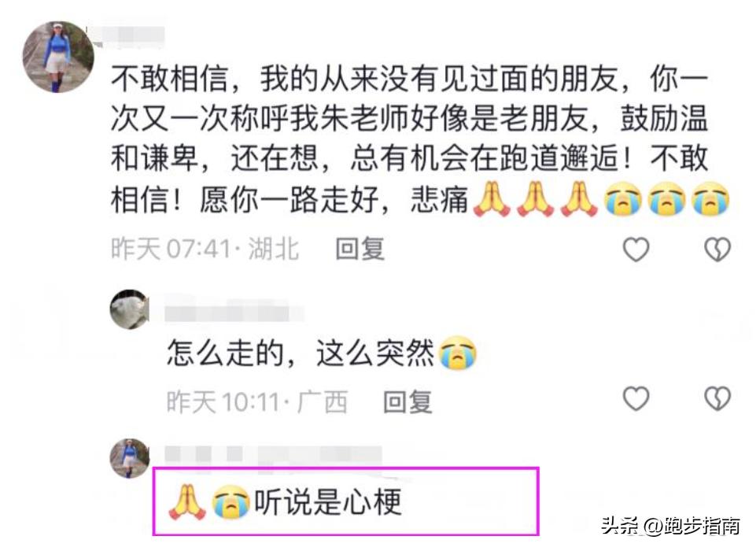Tap the 头条 @跑步指南 watermark
The width and height of the screenshot is (756, 551).
coord(670,526)
